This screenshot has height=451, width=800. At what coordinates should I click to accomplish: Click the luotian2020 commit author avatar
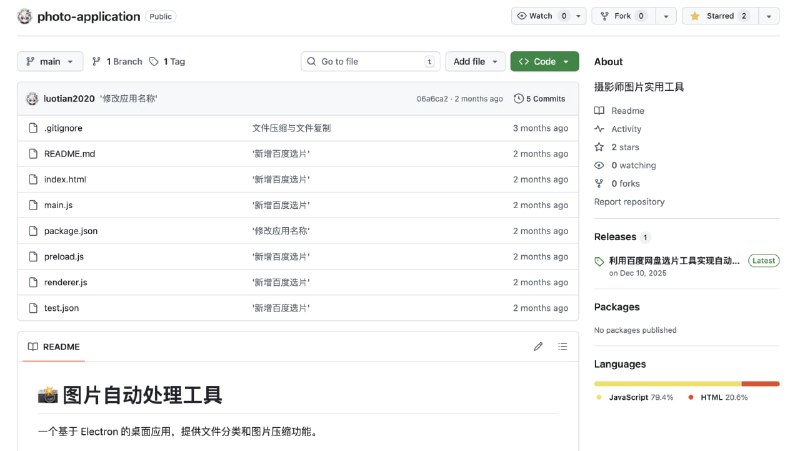coord(32,98)
